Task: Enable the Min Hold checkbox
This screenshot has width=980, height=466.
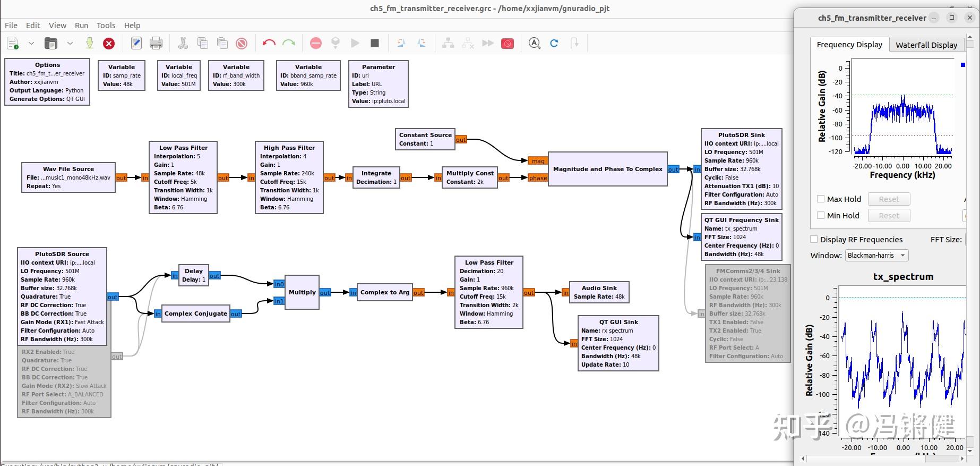Action: click(x=821, y=215)
